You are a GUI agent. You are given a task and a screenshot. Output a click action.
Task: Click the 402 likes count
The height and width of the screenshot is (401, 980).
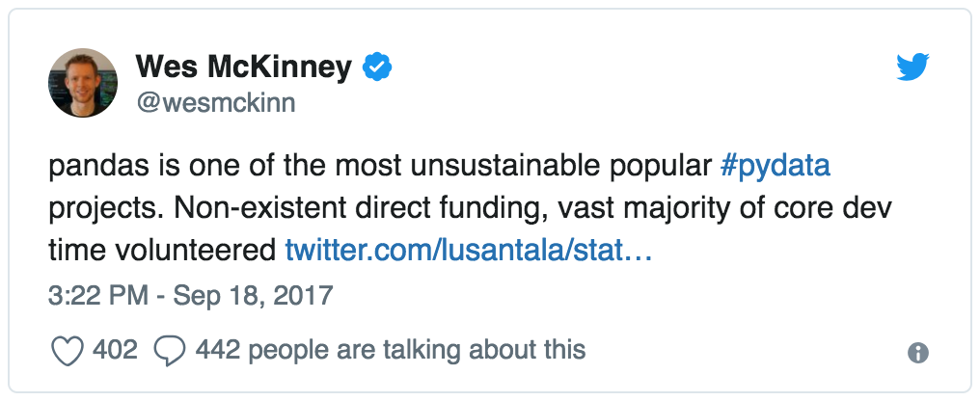pyautogui.click(x=115, y=349)
